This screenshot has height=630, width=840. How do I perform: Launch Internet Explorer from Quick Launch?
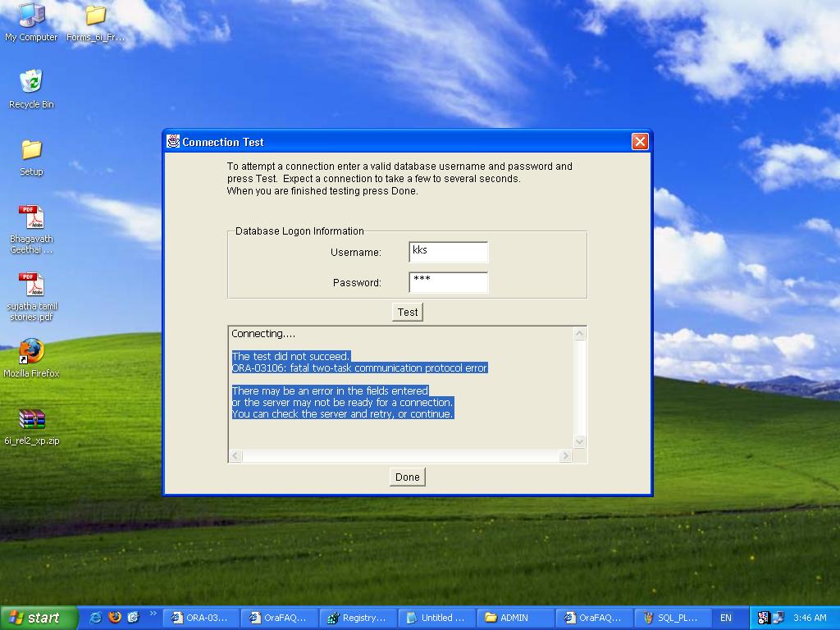(x=95, y=618)
